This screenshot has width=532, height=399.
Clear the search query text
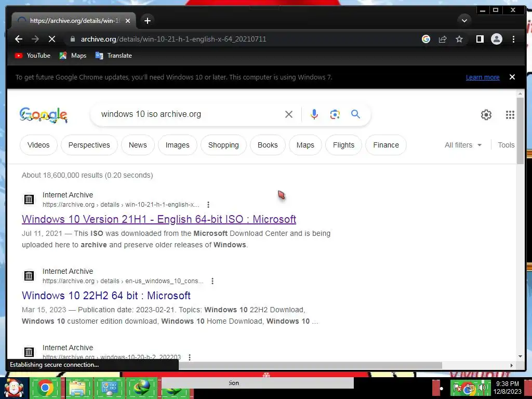289,114
